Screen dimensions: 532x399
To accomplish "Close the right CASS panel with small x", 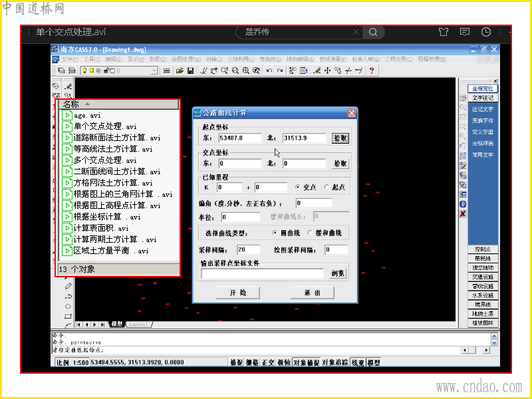I will tap(495, 80).
